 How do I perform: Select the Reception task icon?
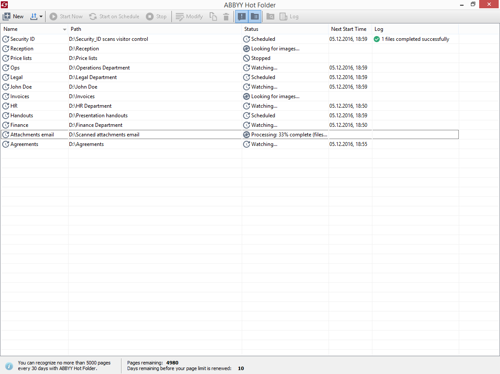pyautogui.click(x=6, y=49)
